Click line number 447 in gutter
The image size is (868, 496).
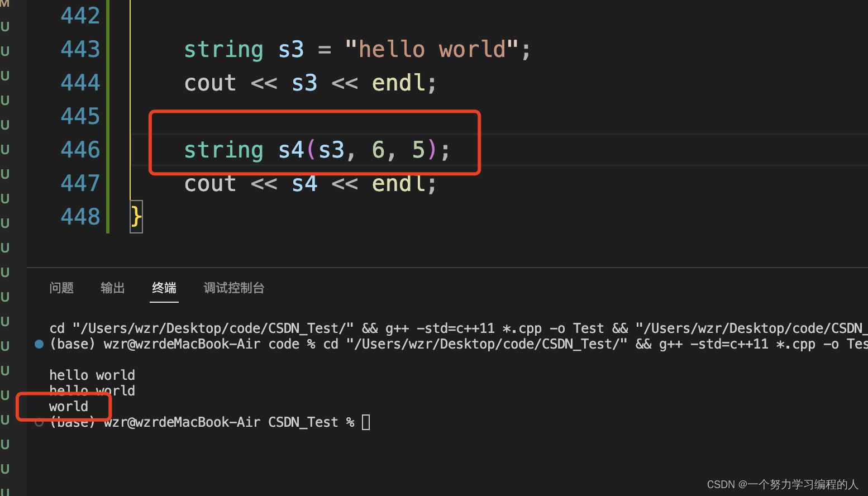80,183
